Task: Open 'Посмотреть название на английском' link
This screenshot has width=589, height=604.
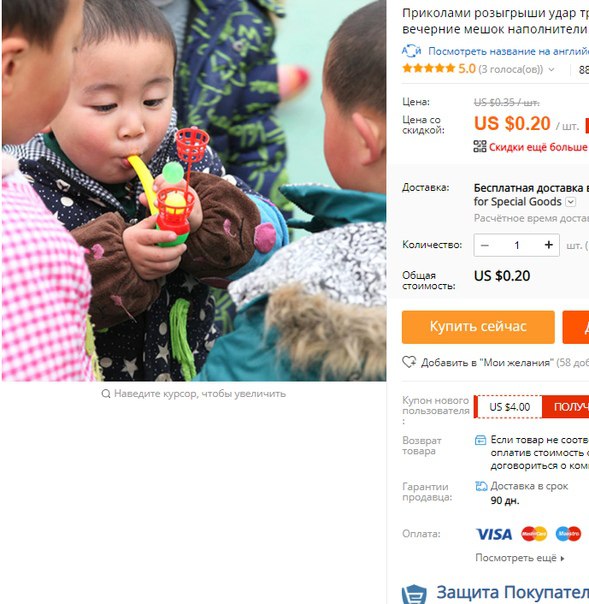Action: (508, 51)
